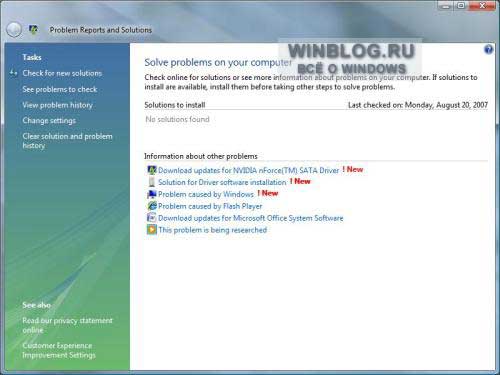Open Customer Experience Improvement Settings

coord(59,350)
